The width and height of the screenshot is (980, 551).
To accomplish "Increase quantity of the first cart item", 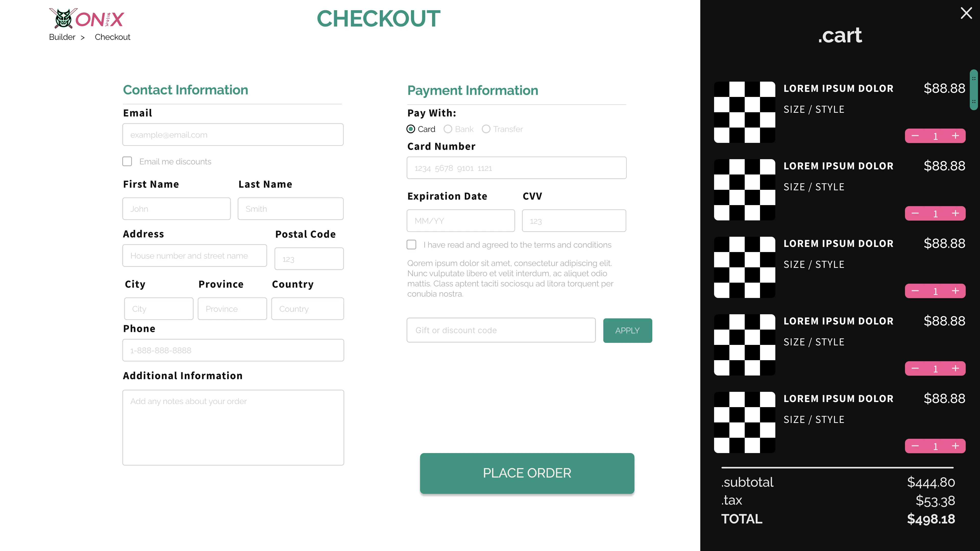I will [x=955, y=136].
